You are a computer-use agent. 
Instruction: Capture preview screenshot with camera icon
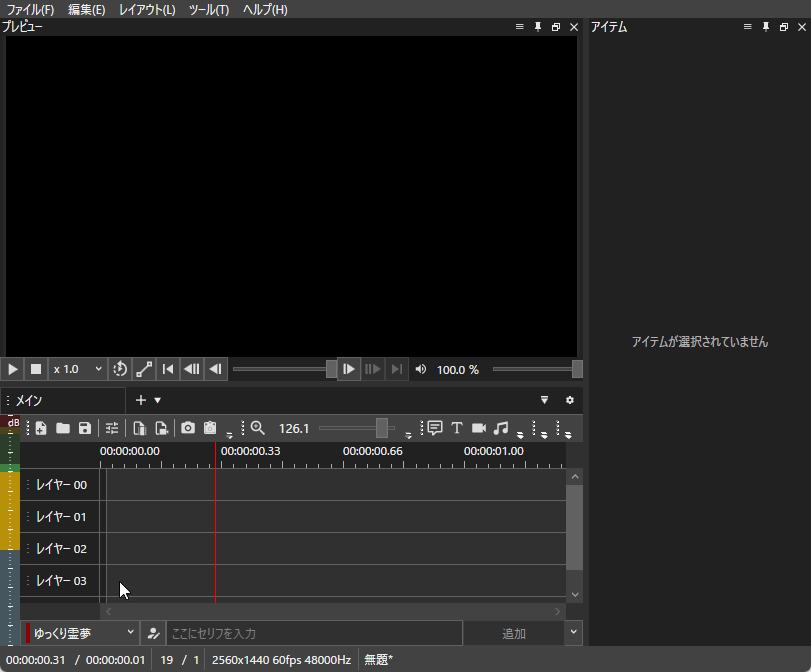(188, 428)
